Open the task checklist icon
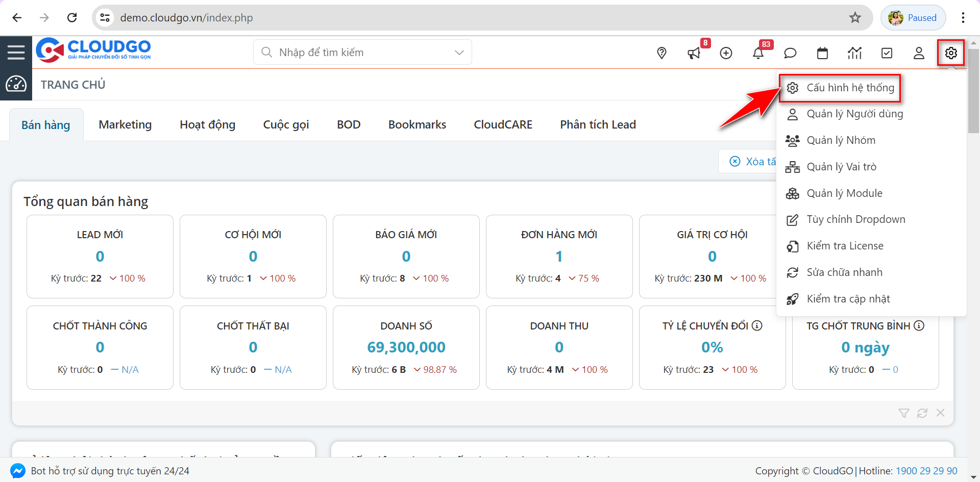Screen dimensions: 980x482 [x=887, y=53]
